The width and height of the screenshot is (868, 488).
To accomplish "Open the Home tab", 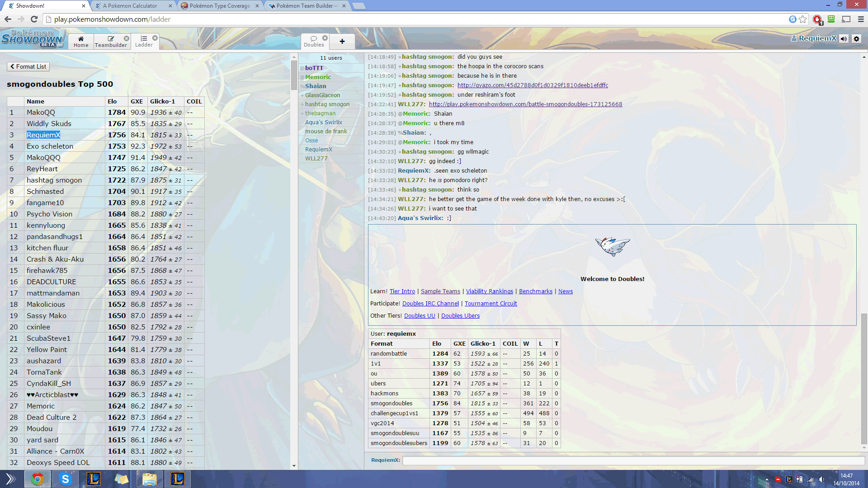I will click(81, 41).
